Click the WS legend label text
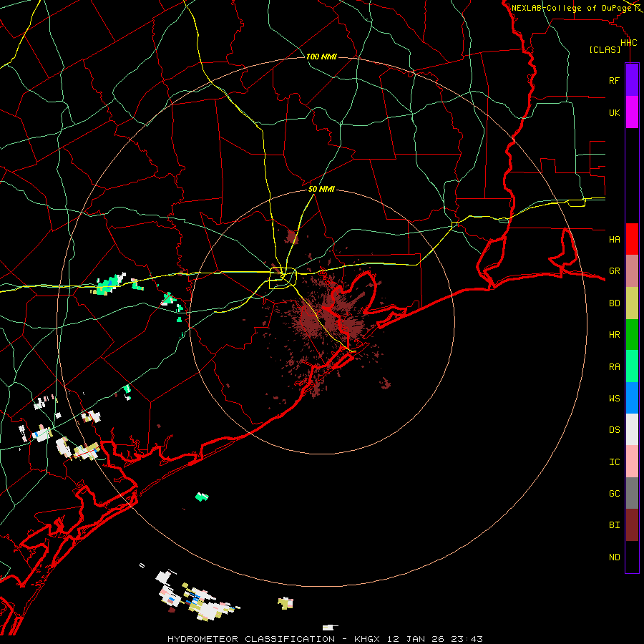Viewport: 644px width, 644px height. [614, 398]
